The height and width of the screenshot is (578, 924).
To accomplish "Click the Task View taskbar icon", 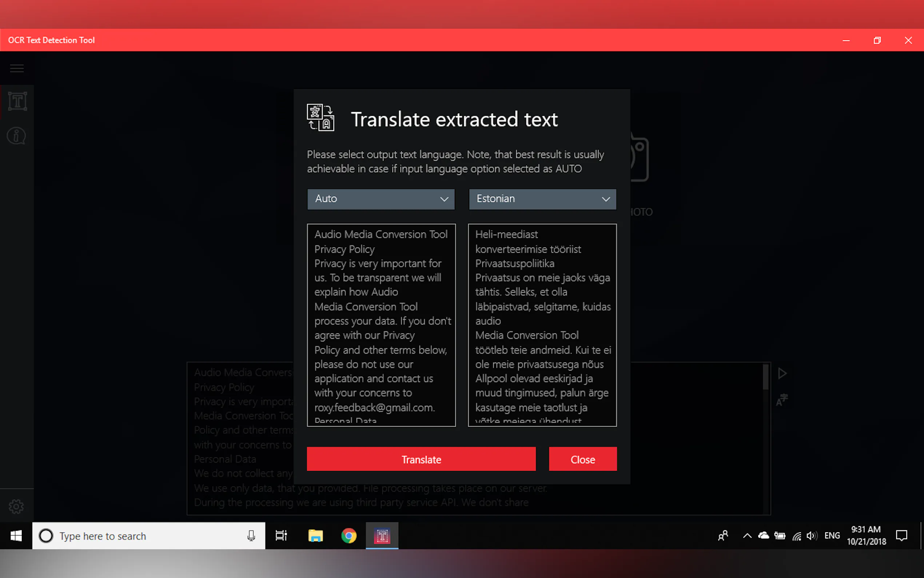I will pyautogui.click(x=281, y=536).
